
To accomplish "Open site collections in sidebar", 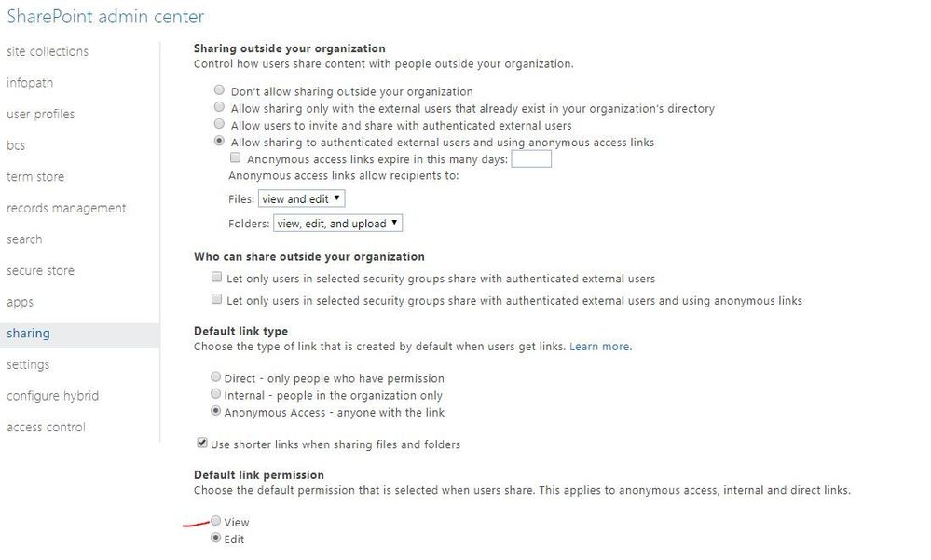I will [x=48, y=51].
